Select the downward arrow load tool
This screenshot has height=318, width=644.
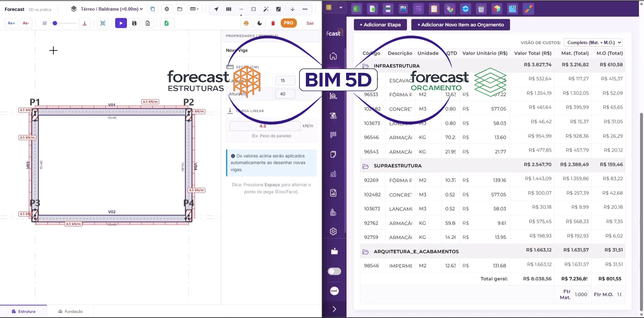[x=292, y=9]
